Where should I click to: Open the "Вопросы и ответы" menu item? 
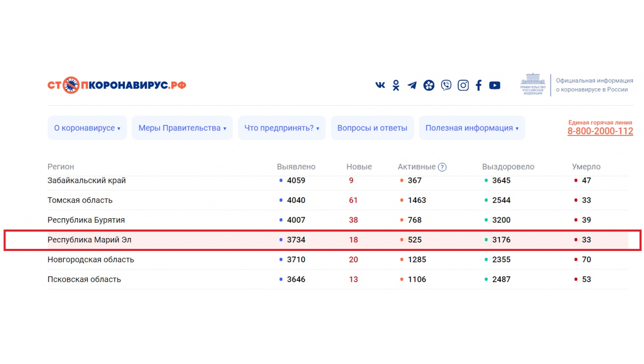pos(372,128)
